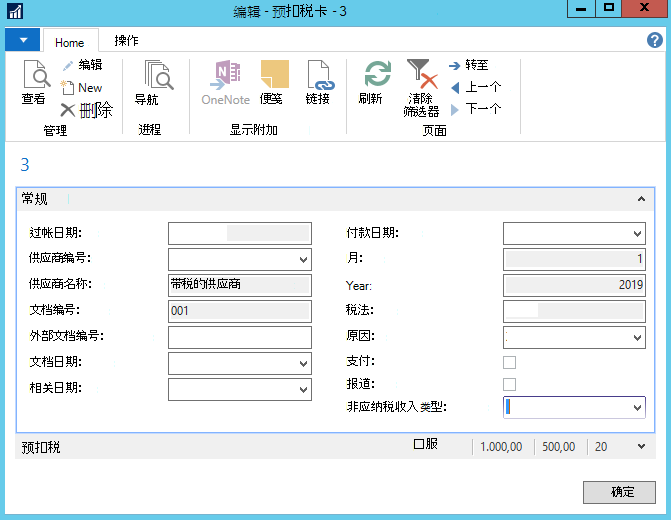Image resolution: width=671 pixels, height=520 pixels.
Task: Create a record with the New button
Action: tap(81, 88)
